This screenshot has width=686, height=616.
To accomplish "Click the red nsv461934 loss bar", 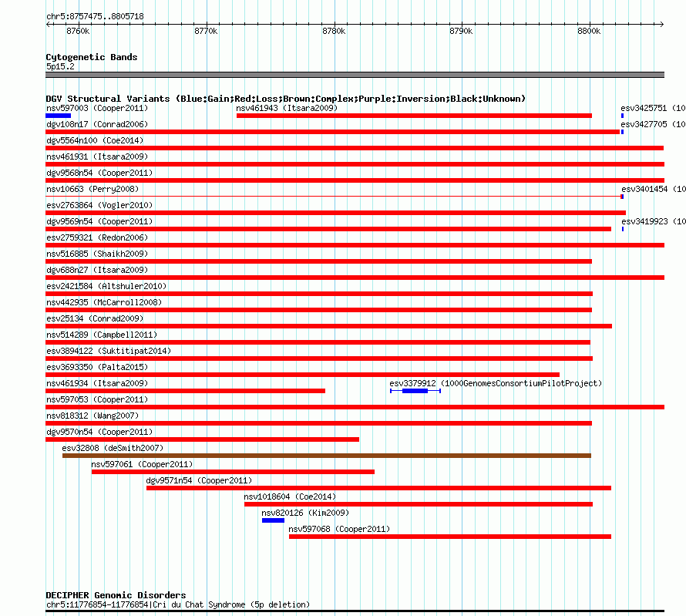I will (186, 391).
